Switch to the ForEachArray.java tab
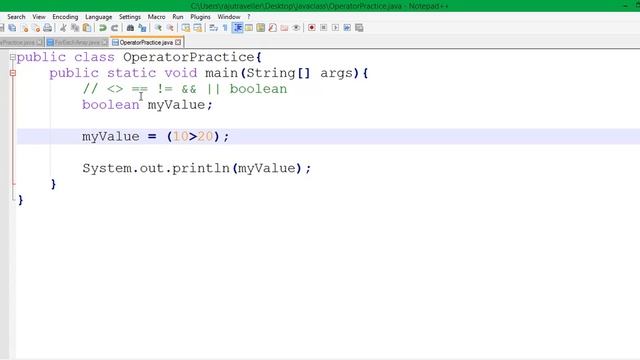 point(77,42)
